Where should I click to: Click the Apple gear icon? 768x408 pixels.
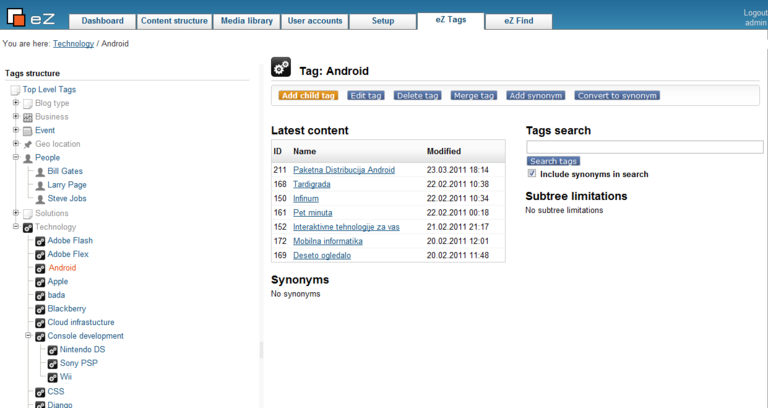(x=40, y=283)
